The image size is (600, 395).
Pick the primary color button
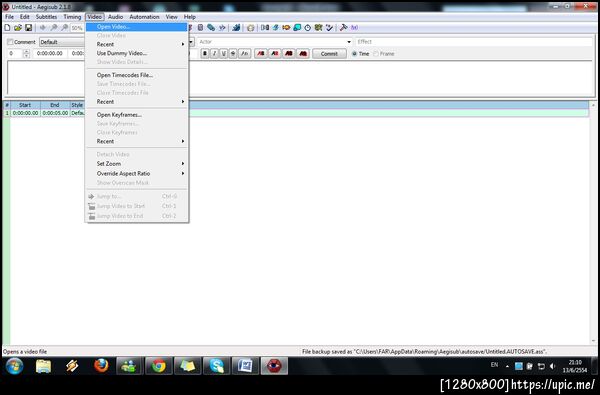click(x=261, y=54)
